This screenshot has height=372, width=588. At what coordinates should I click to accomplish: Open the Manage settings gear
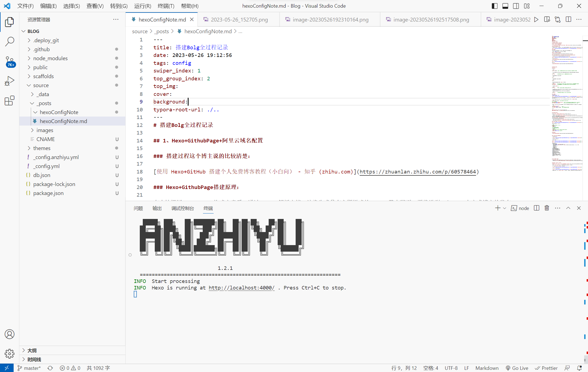tap(10, 353)
